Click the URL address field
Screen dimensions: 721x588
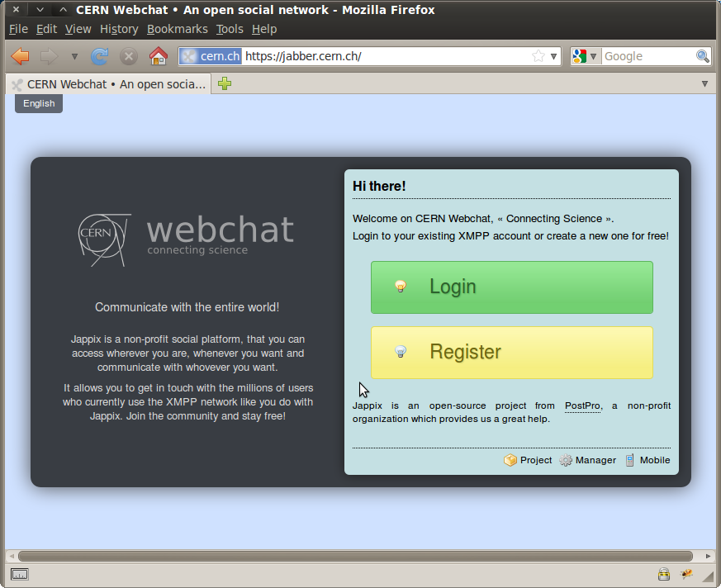386,56
